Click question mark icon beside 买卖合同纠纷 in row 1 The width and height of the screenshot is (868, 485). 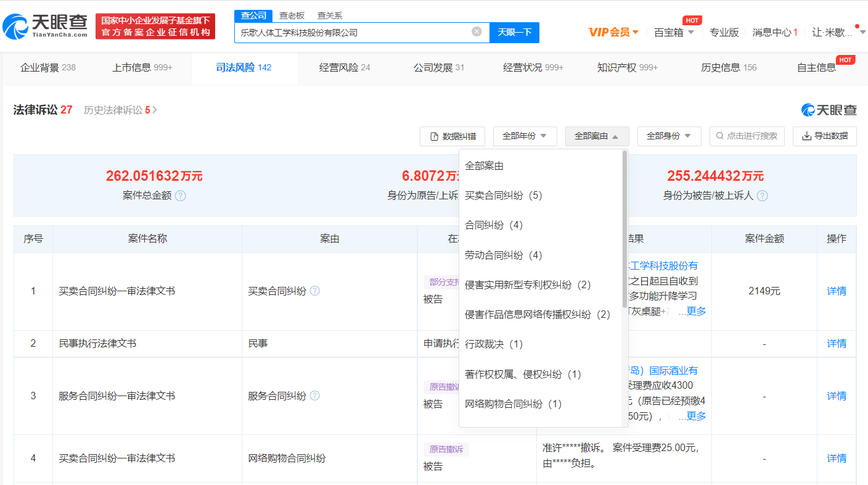(x=314, y=291)
